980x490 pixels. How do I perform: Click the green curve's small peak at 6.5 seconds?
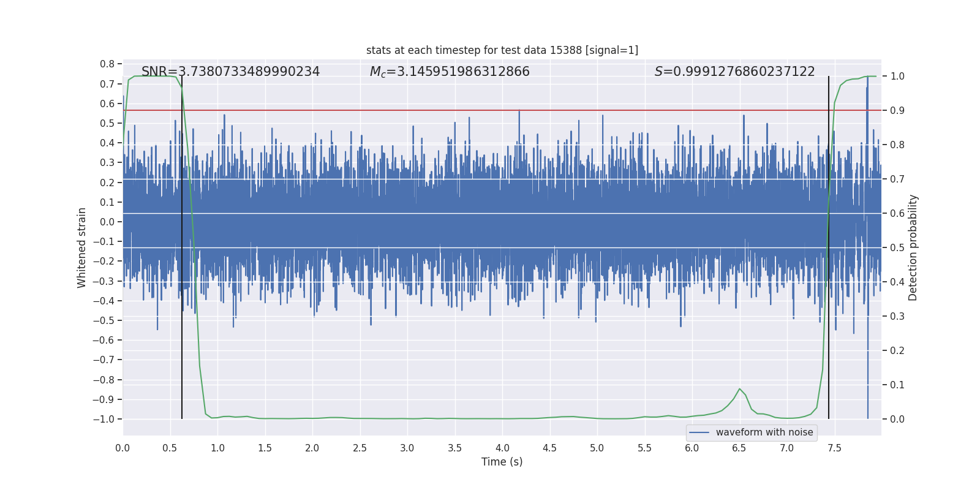(740, 389)
